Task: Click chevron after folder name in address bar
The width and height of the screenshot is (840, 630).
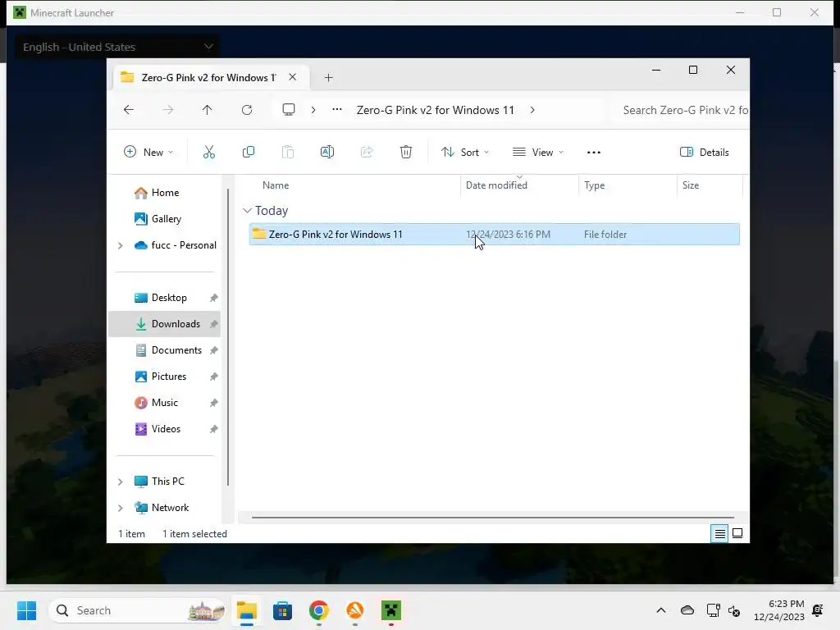Action: click(x=532, y=110)
